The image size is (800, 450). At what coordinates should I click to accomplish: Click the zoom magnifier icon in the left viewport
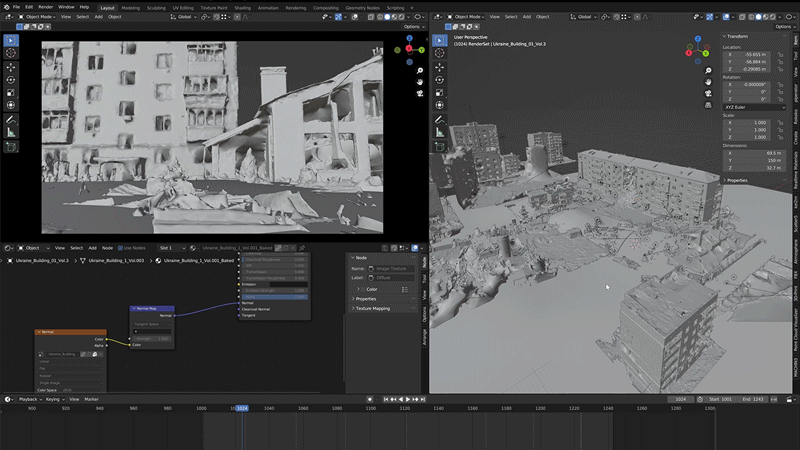[420, 70]
